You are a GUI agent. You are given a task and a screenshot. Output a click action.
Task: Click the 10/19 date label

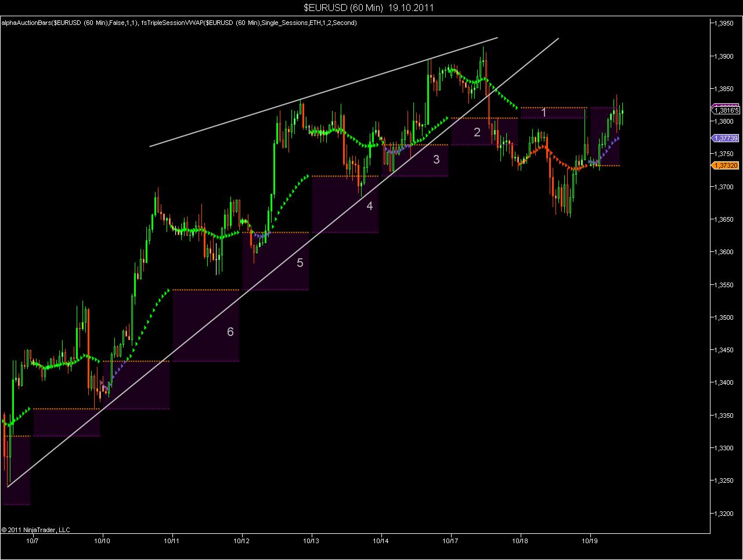(x=590, y=540)
